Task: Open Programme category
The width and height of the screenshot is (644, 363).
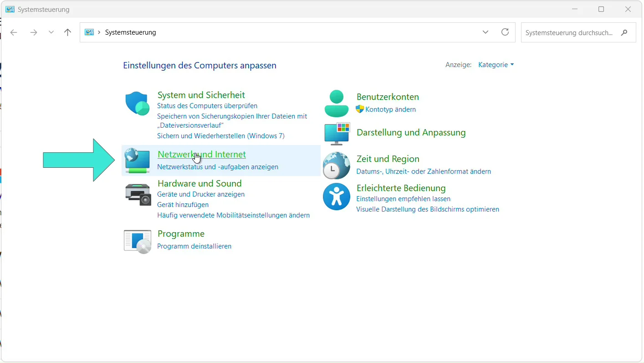Action: tap(181, 233)
